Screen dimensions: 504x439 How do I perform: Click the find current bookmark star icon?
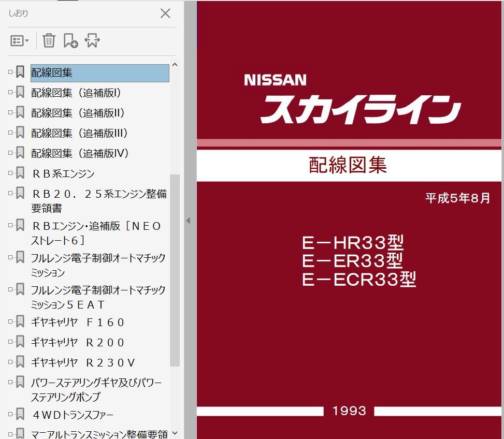[92, 40]
